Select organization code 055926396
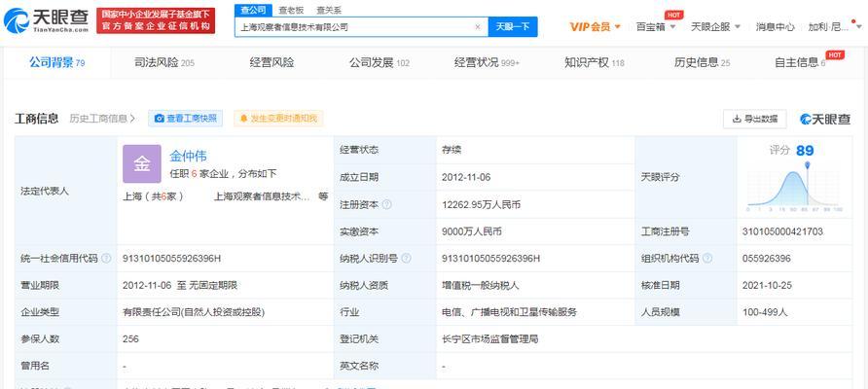868x389 pixels. 767,259
